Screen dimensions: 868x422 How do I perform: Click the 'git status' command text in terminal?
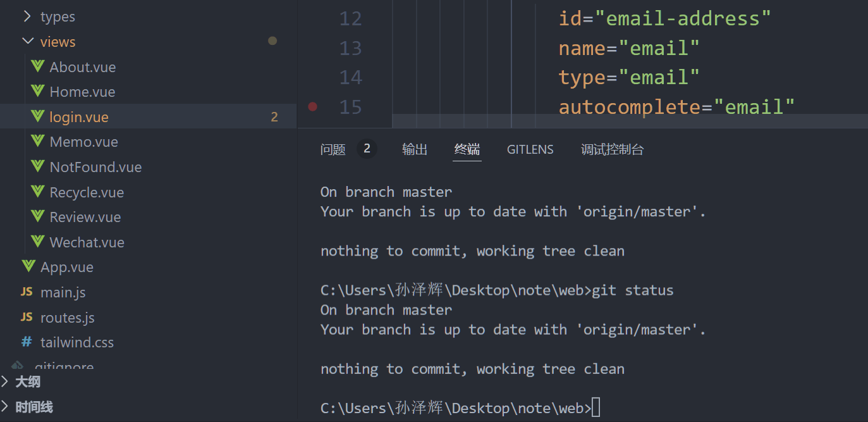pos(633,290)
